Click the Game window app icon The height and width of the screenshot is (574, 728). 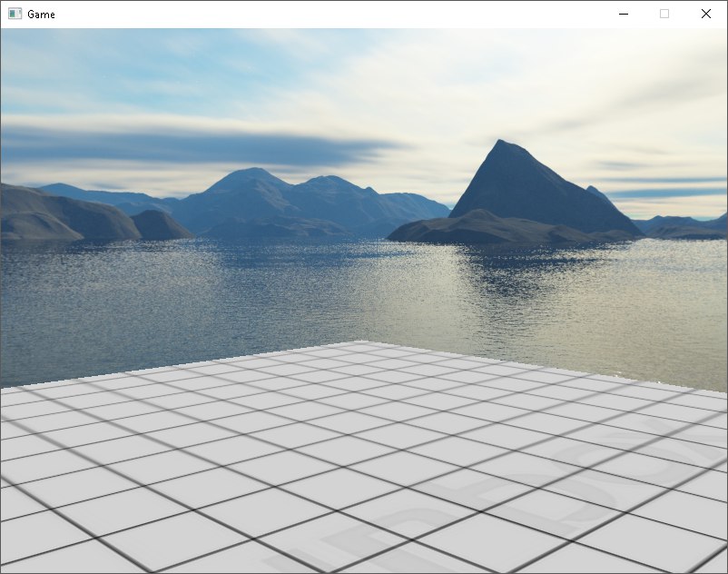click(15, 14)
